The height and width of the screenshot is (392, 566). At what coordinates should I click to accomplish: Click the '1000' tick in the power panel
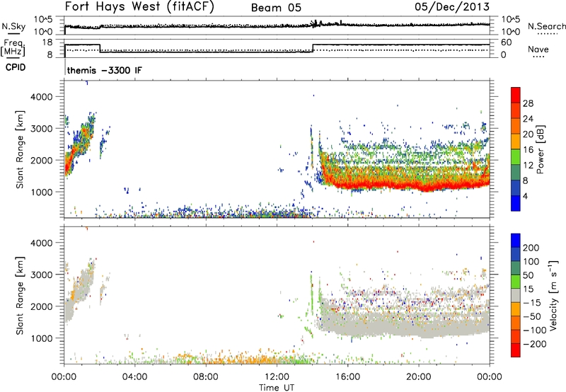pos(42,192)
